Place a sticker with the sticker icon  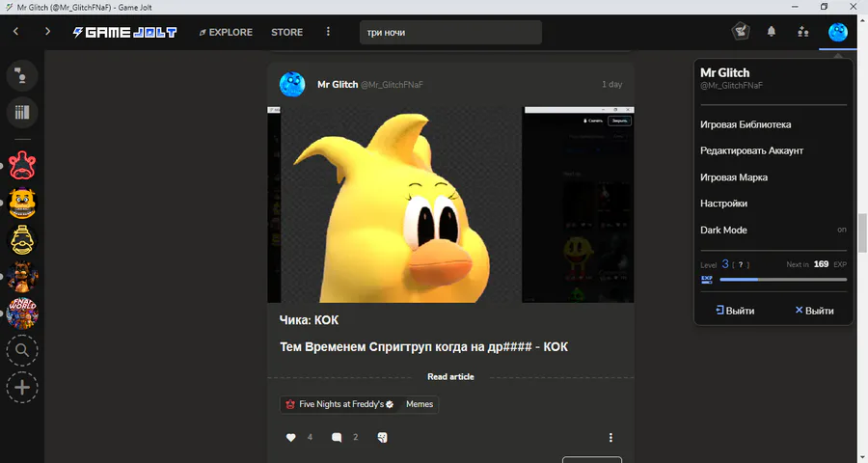coord(383,438)
